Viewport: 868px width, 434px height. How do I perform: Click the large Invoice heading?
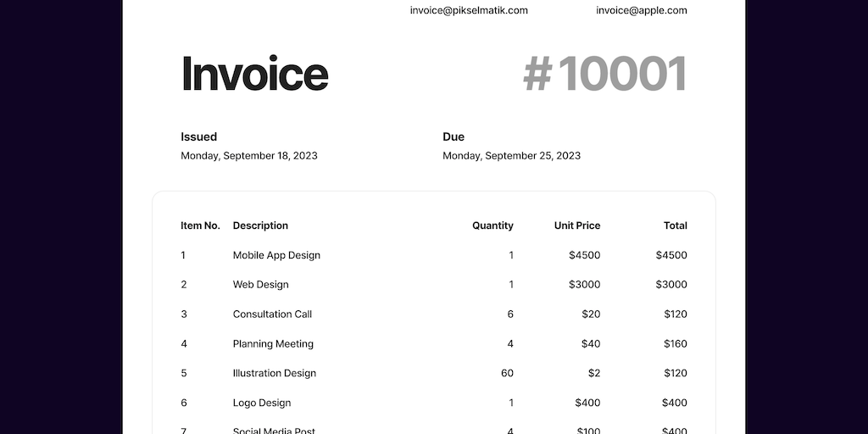click(255, 74)
